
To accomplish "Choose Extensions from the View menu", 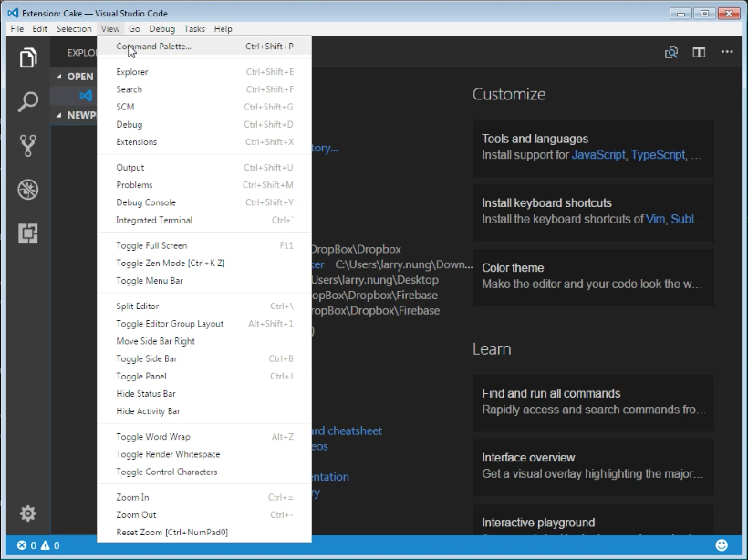I will pos(204,141).
